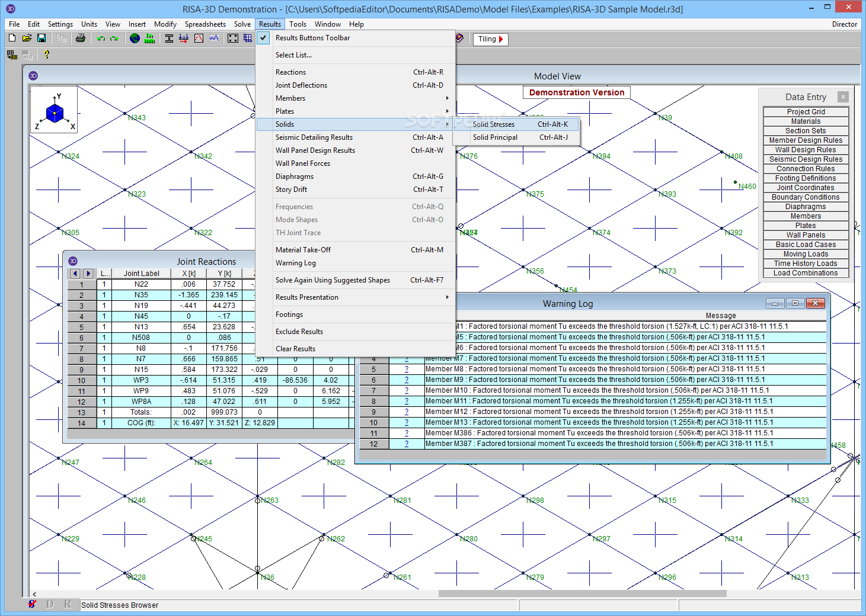Screen dimensions: 866x616
Task: Click the Project Grid button in Data Entry
Action: [806, 112]
